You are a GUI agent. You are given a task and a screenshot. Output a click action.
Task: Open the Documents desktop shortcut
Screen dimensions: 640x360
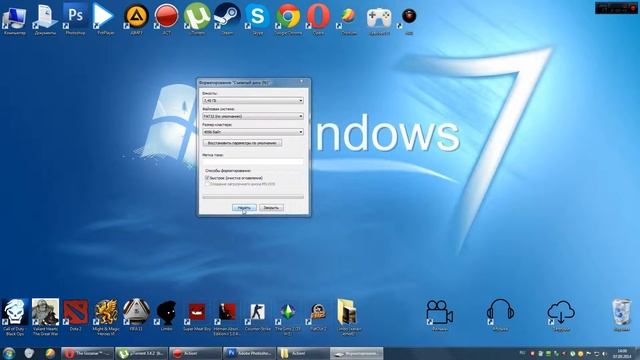tap(45, 19)
